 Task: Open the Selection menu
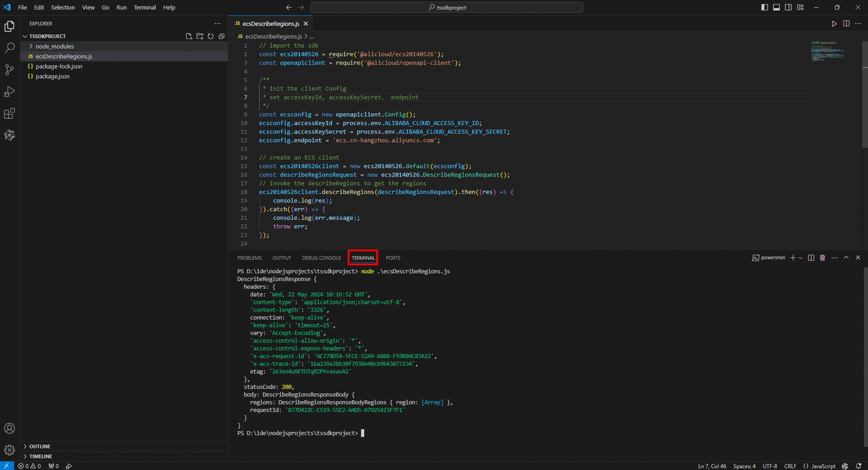(63, 7)
